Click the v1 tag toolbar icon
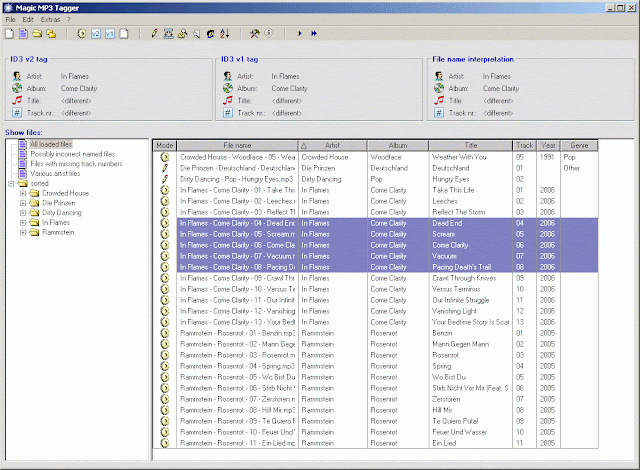Image resolution: width=640 pixels, height=470 pixels. 110,33
